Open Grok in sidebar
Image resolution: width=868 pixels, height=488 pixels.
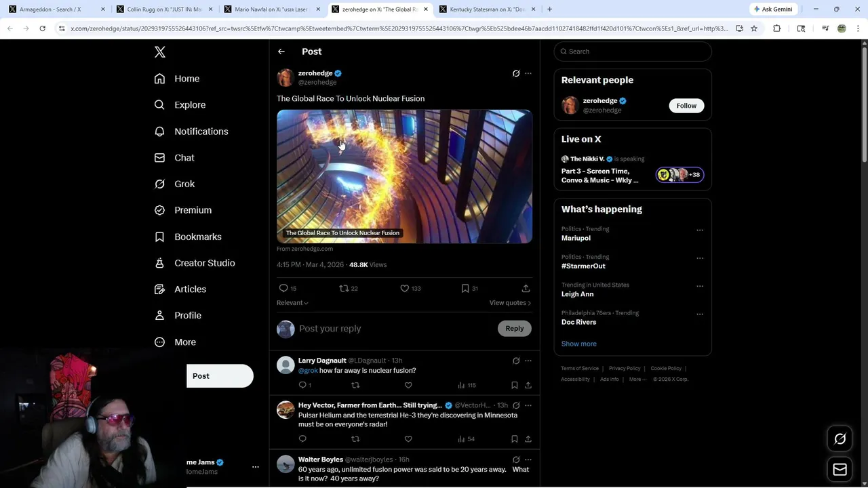(x=174, y=184)
